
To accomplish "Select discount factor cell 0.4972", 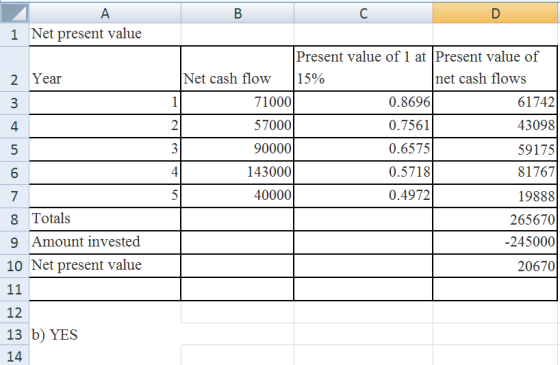I will [x=363, y=196].
